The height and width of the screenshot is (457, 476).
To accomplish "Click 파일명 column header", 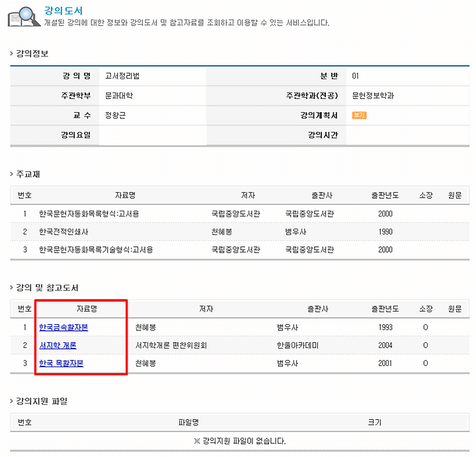I will coord(188,422).
